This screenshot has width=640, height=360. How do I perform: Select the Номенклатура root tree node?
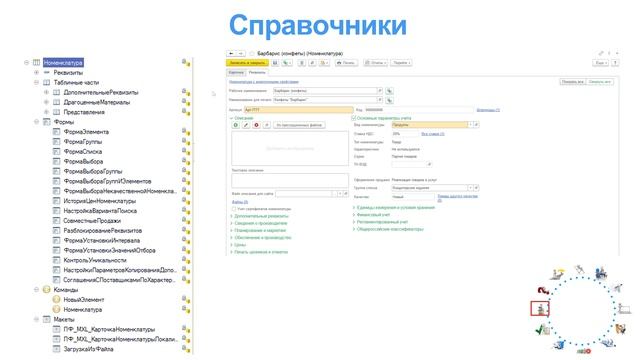pos(63,62)
